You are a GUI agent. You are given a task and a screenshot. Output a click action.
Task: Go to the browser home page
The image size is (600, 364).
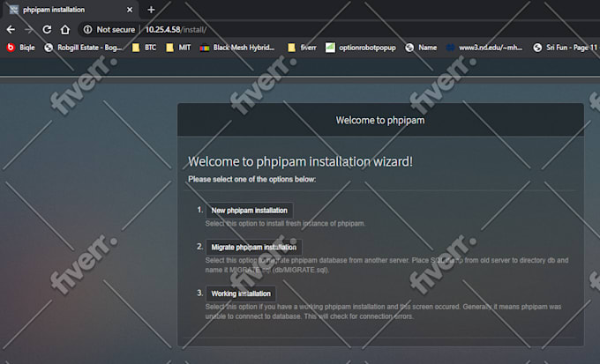65,29
